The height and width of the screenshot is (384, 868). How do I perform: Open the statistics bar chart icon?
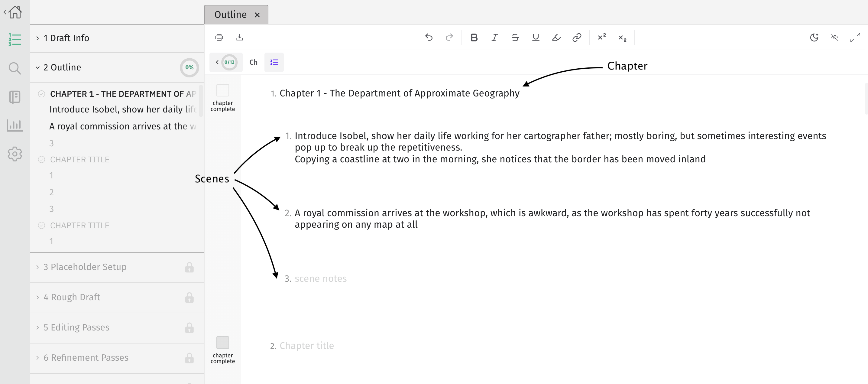(15, 125)
